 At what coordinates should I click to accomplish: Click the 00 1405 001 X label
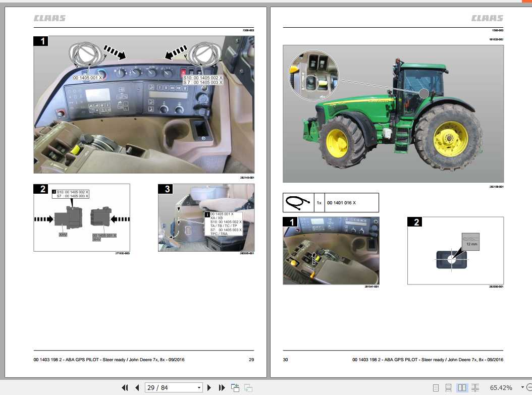pyautogui.click(x=87, y=78)
